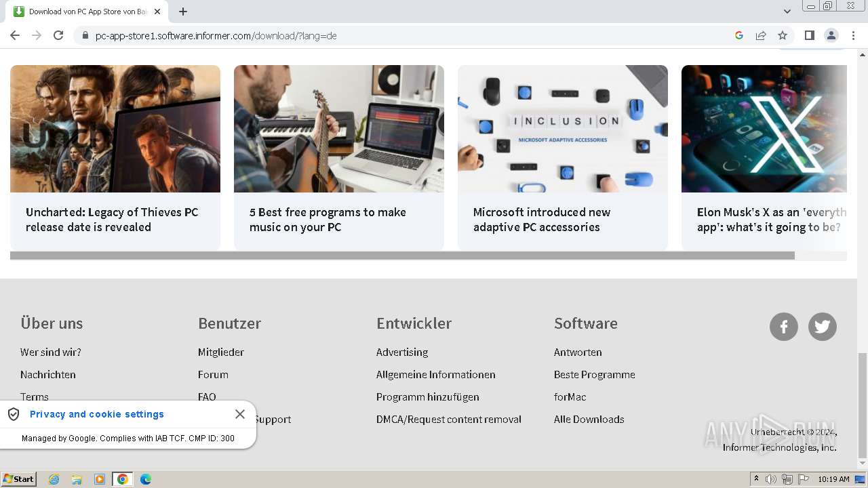Open the Advertising link
This screenshot has height=488, width=868.
(402, 352)
